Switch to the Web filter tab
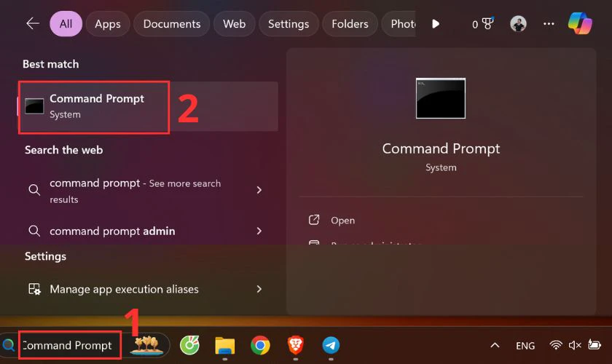612x364 pixels. [234, 24]
